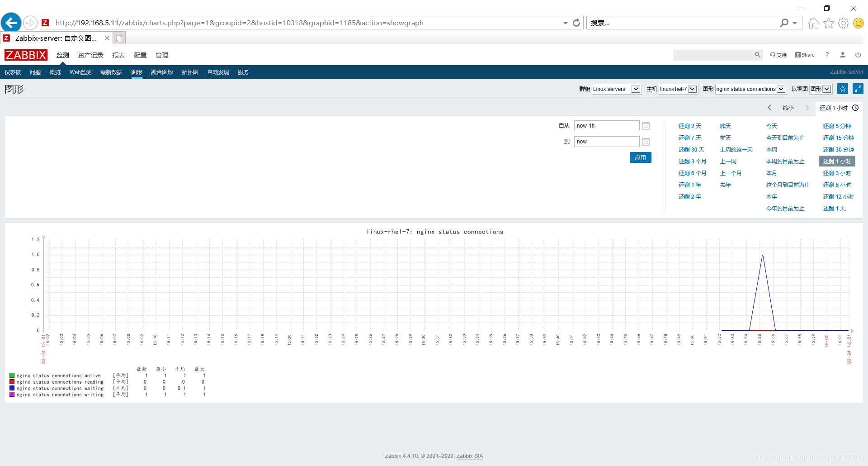
Task: Go to 问题 submenu
Action: tap(35, 72)
